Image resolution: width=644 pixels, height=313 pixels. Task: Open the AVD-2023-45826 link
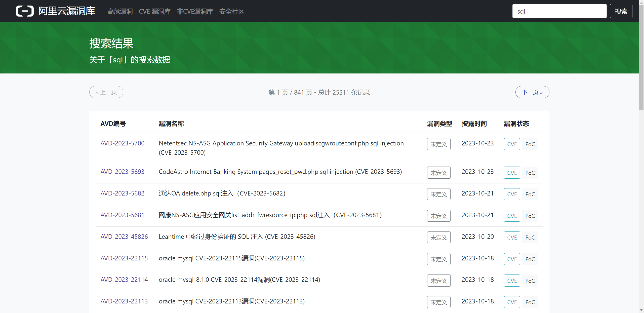pyautogui.click(x=124, y=237)
